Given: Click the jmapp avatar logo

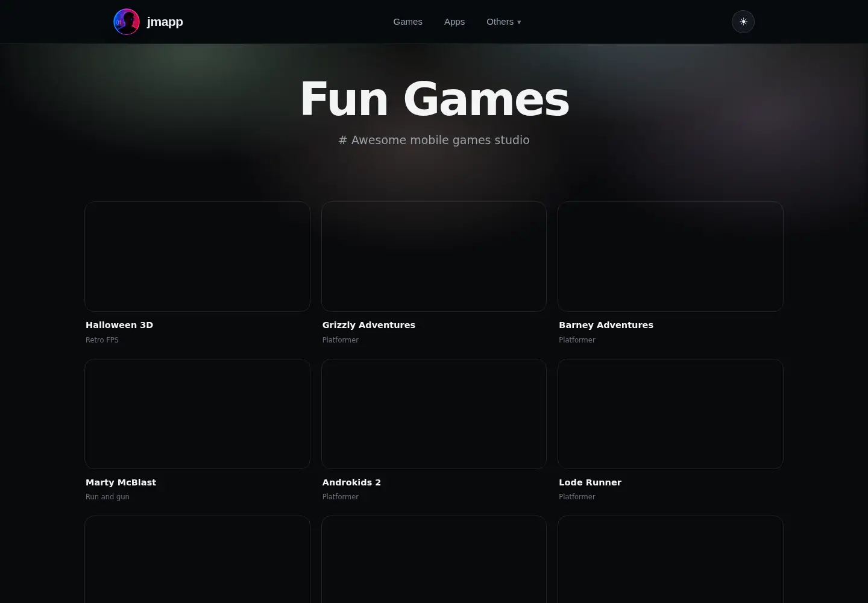Looking at the screenshot, I should point(127,22).
